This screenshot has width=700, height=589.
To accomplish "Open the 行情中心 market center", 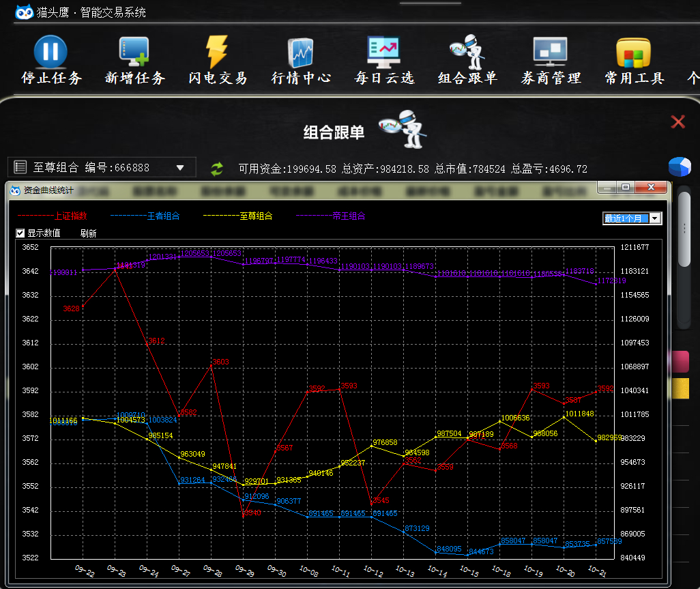I will pyautogui.click(x=301, y=52).
